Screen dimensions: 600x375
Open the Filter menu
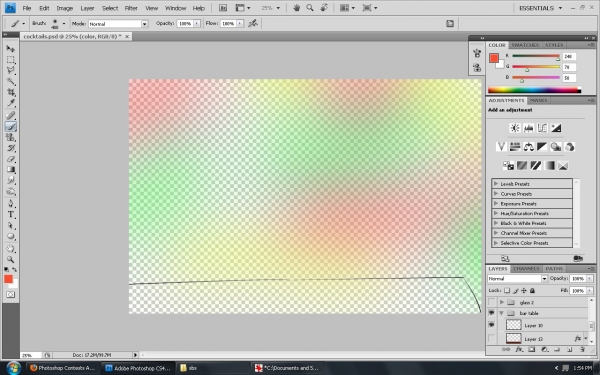coord(131,8)
